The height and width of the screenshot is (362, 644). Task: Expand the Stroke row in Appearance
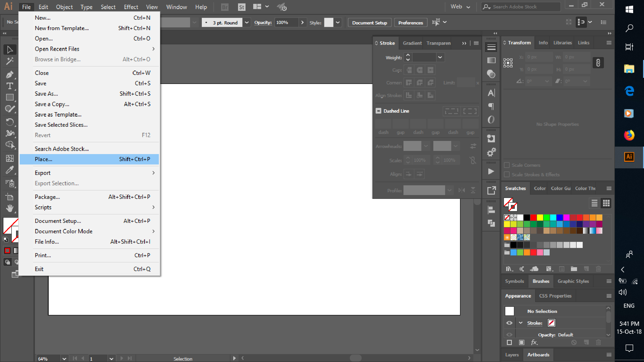coord(521,323)
